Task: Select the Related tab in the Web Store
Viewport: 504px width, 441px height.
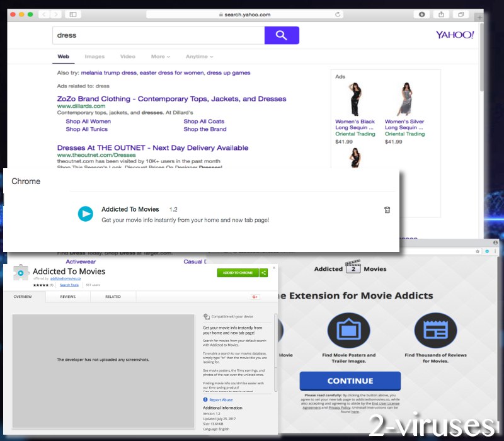Action: click(x=113, y=296)
